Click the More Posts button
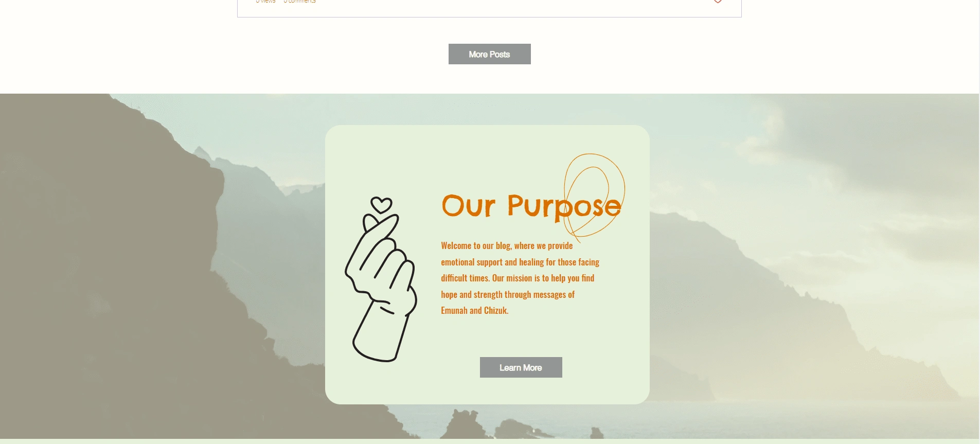The width and height of the screenshot is (980, 444). point(489,54)
